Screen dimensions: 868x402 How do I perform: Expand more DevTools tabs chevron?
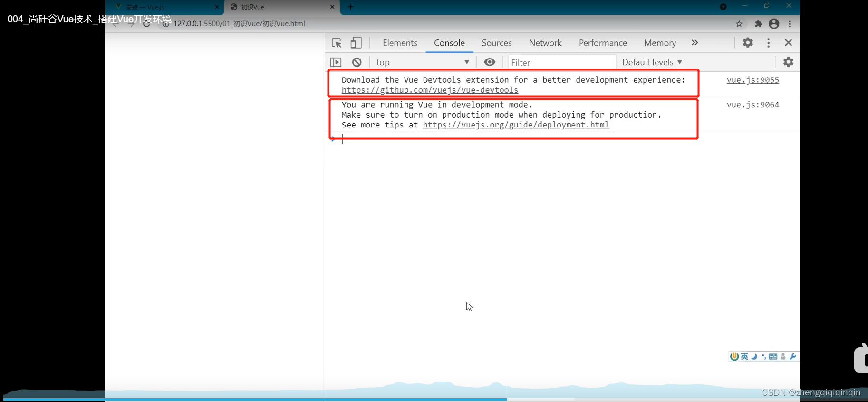(694, 43)
